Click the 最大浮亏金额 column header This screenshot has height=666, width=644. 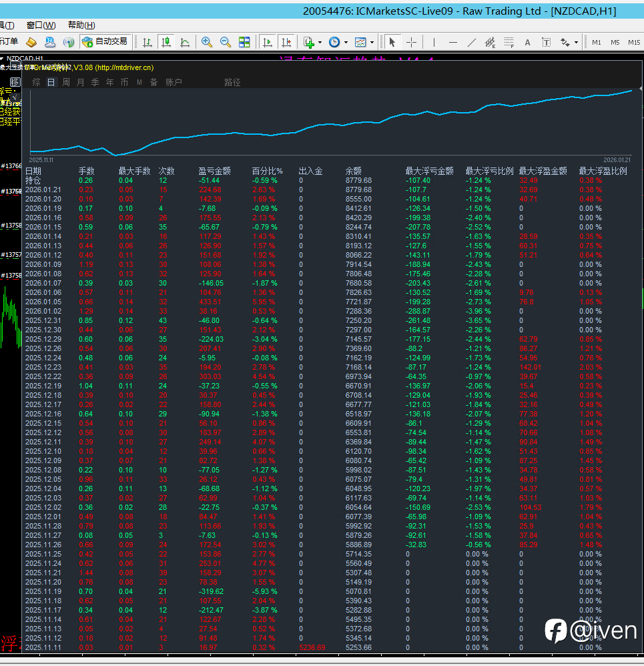[430, 171]
